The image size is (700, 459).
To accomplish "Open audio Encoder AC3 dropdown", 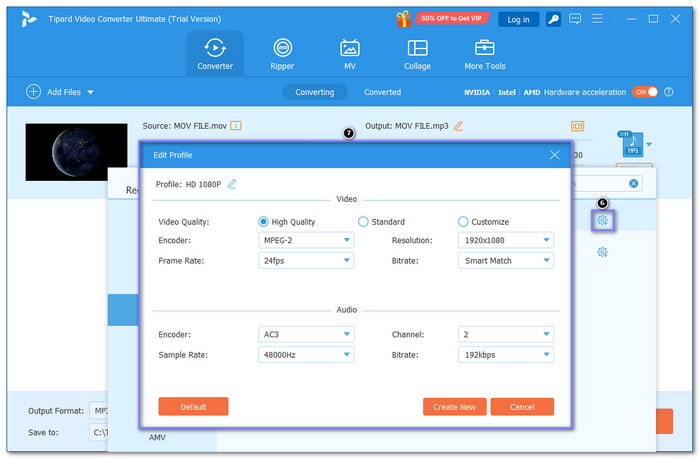I will coord(306,334).
